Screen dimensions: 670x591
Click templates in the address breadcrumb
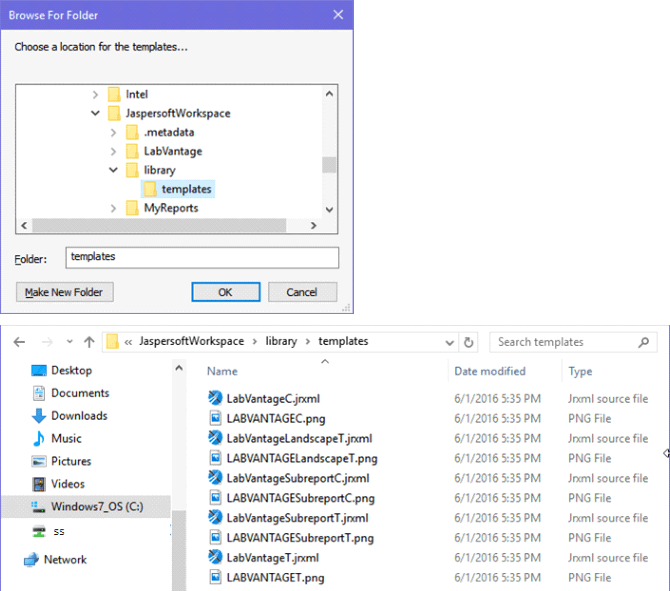343,341
